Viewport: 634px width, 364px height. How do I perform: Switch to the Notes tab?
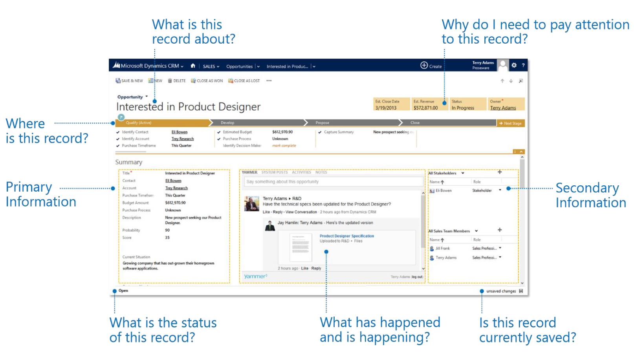(x=321, y=172)
